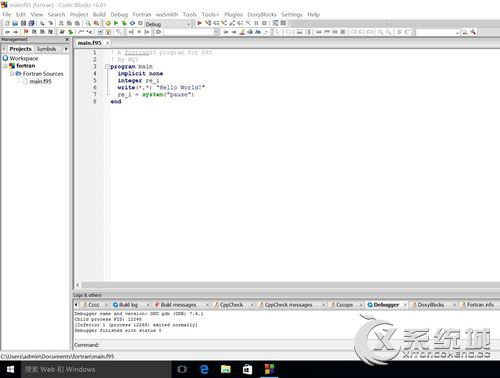Open the Fortran menu
Screen dimensions: 500x378
(142, 15)
